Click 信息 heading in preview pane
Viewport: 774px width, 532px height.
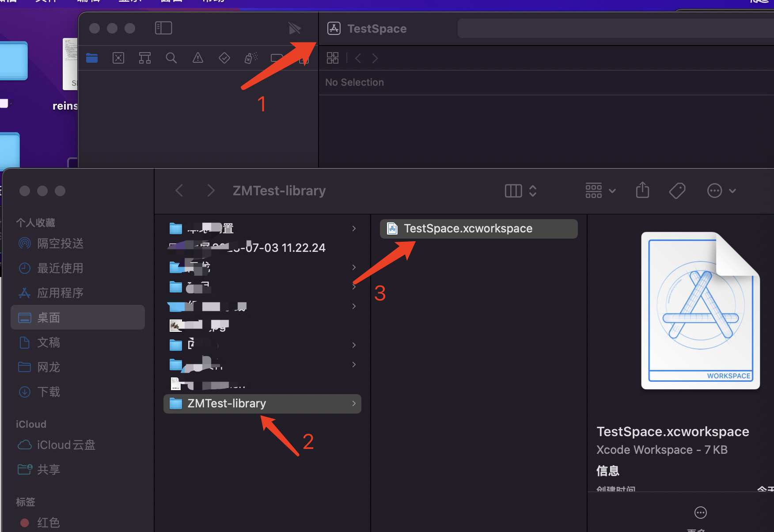[608, 471]
